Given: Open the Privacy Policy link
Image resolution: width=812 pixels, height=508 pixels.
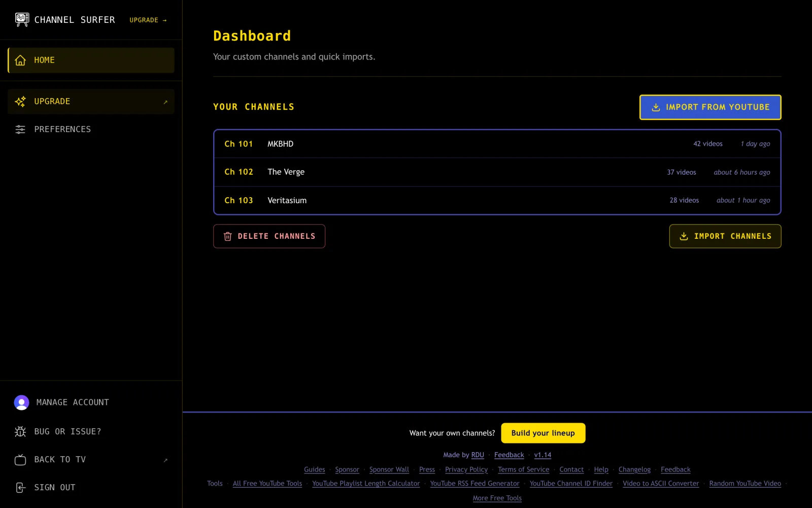Looking at the screenshot, I should [466, 470].
